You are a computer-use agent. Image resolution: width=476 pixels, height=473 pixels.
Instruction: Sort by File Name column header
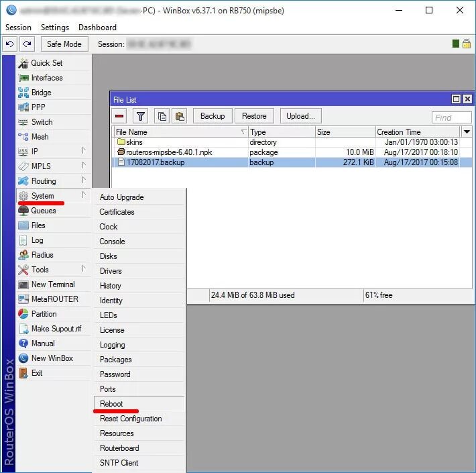tap(181, 132)
